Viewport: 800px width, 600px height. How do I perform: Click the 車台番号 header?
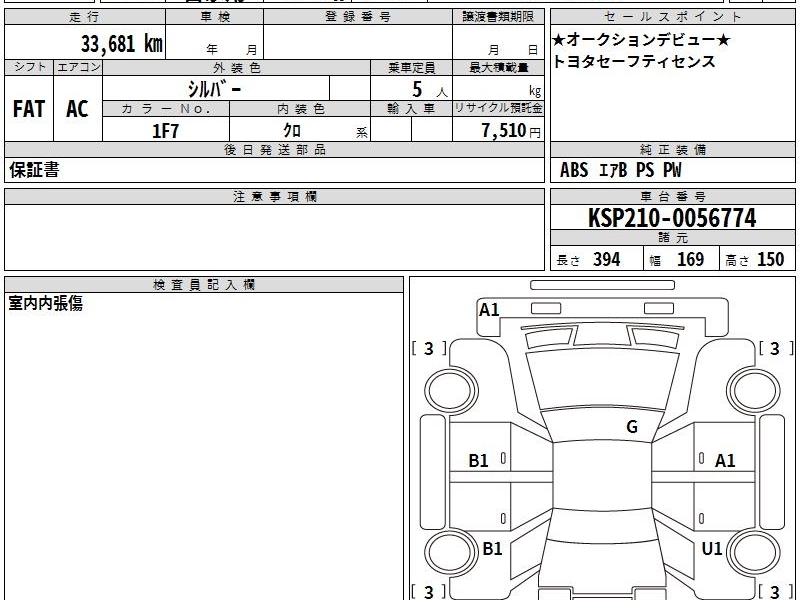pos(672,196)
